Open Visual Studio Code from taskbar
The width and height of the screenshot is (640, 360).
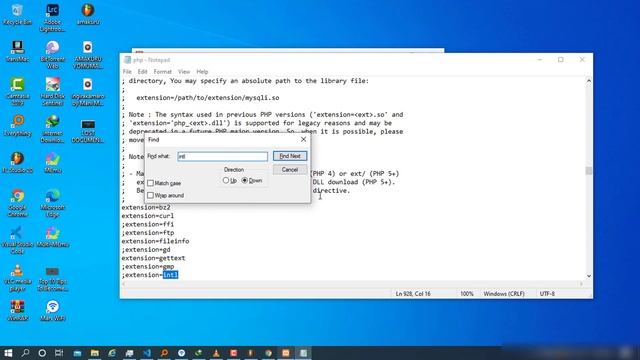coord(147,353)
